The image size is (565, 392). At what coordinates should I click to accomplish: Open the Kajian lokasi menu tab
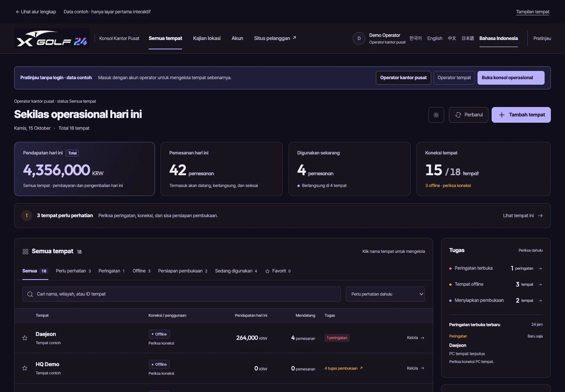[207, 38]
